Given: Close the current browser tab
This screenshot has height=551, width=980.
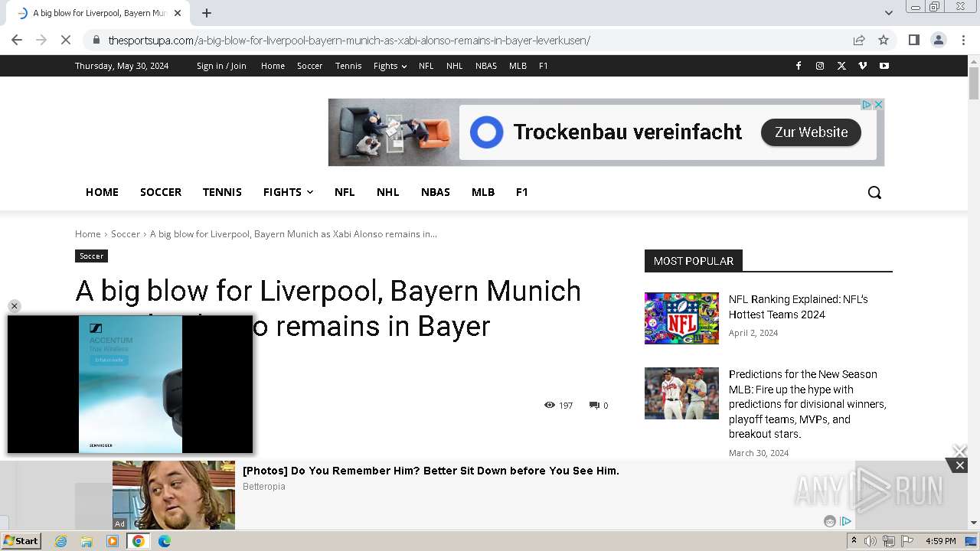Looking at the screenshot, I should (x=178, y=13).
